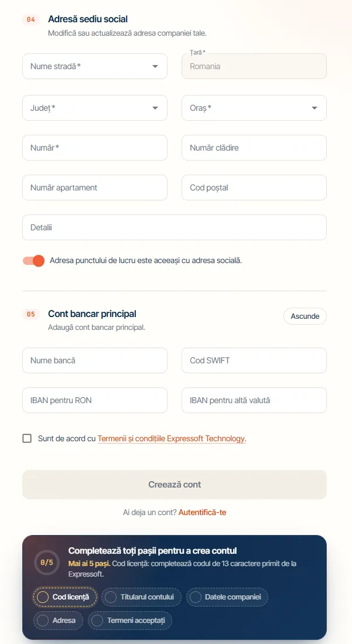
Task: Click the Cod licență step circle icon
Action: click(x=43, y=597)
